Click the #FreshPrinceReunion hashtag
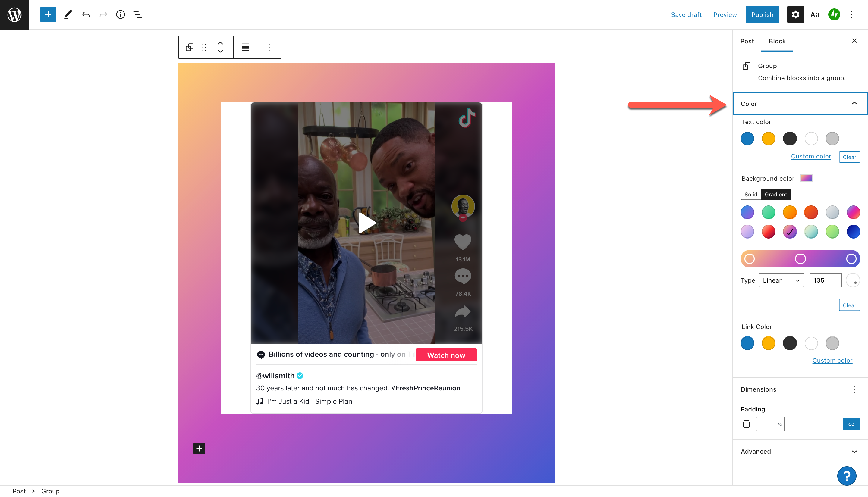This screenshot has height=497, width=868. [x=426, y=388]
